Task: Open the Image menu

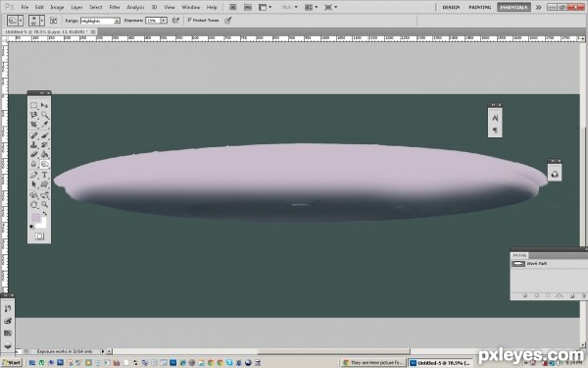Action: pos(57,7)
